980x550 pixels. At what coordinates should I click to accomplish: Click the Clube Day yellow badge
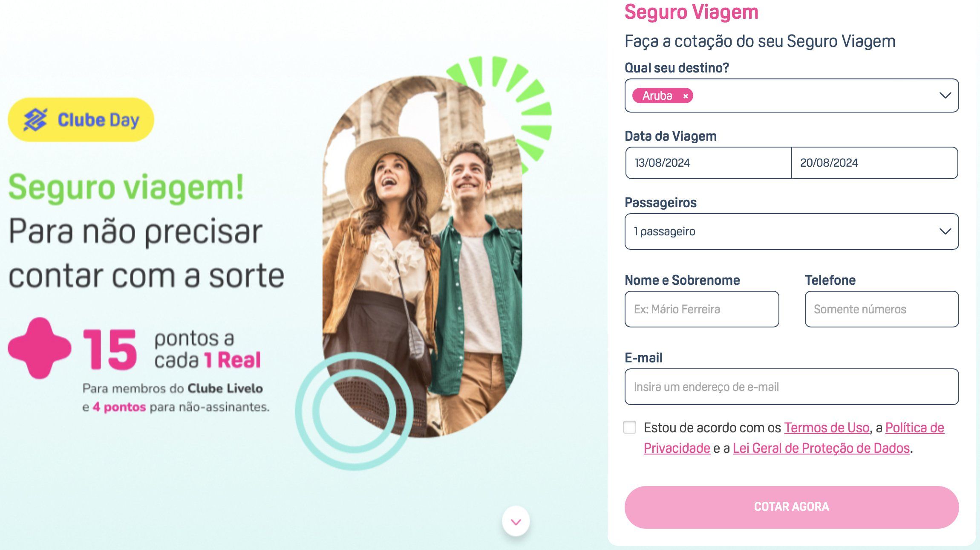point(81,120)
